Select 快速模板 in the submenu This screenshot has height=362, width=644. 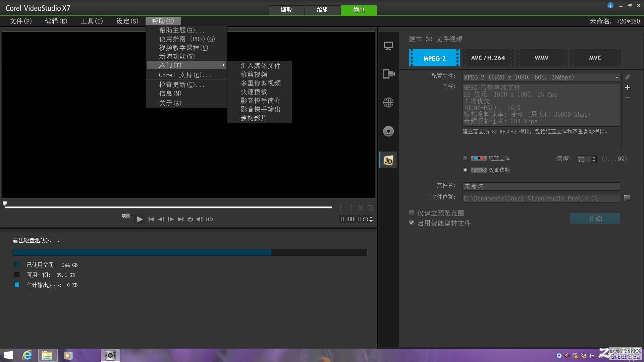click(260, 92)
